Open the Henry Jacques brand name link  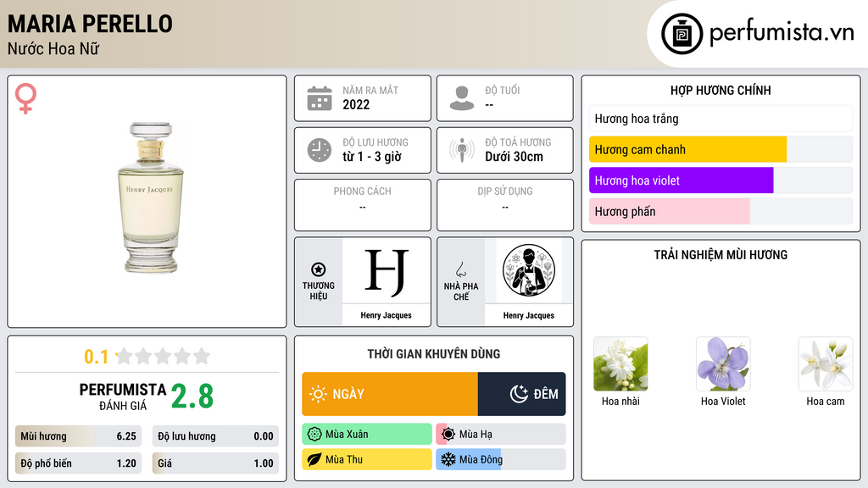tap(386, 315)
